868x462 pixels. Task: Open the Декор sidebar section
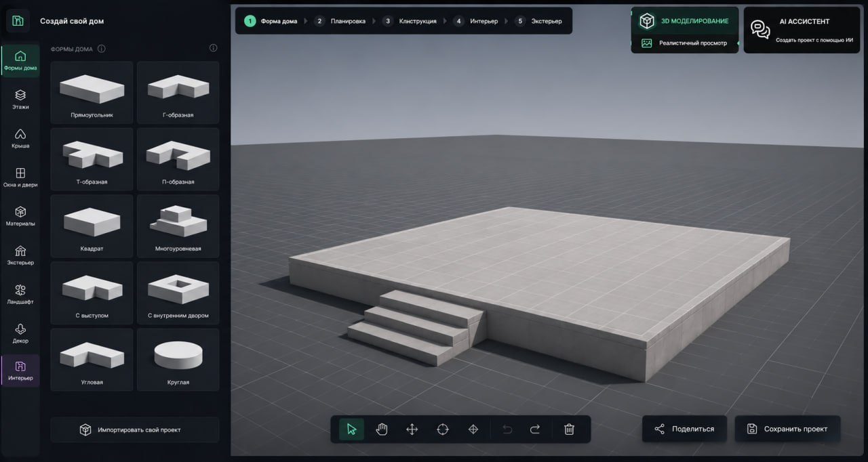[x=20, y=333]
